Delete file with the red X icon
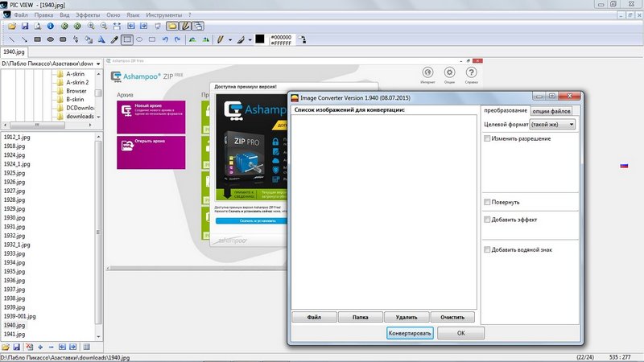 tap(29, 348)
